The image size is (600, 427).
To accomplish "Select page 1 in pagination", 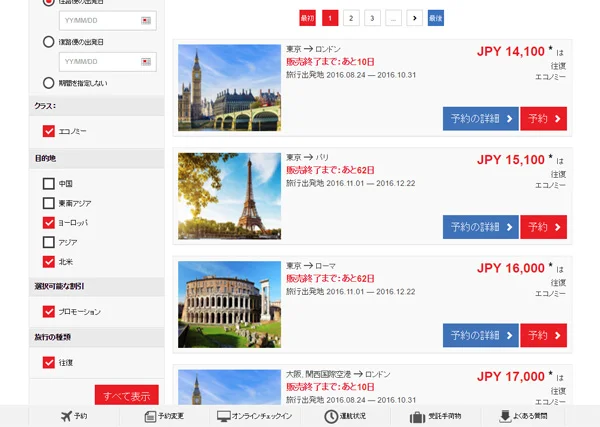I will click(x=330, y=18).
